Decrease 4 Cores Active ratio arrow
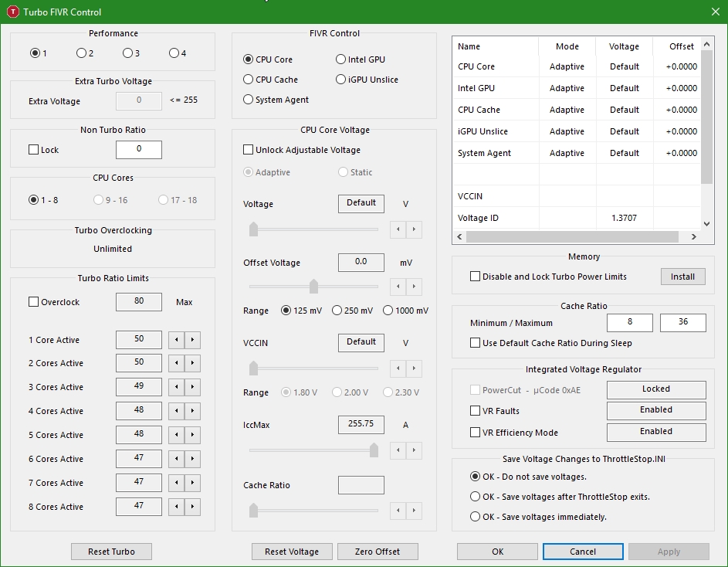This screenshot has width=728, height=567. [177, 411]
